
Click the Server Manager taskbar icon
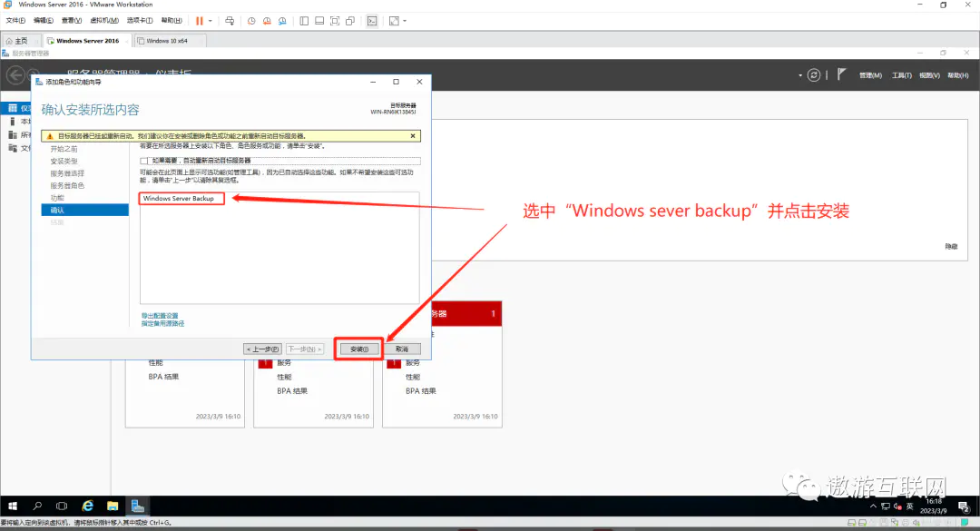click(x=138, y=506)
